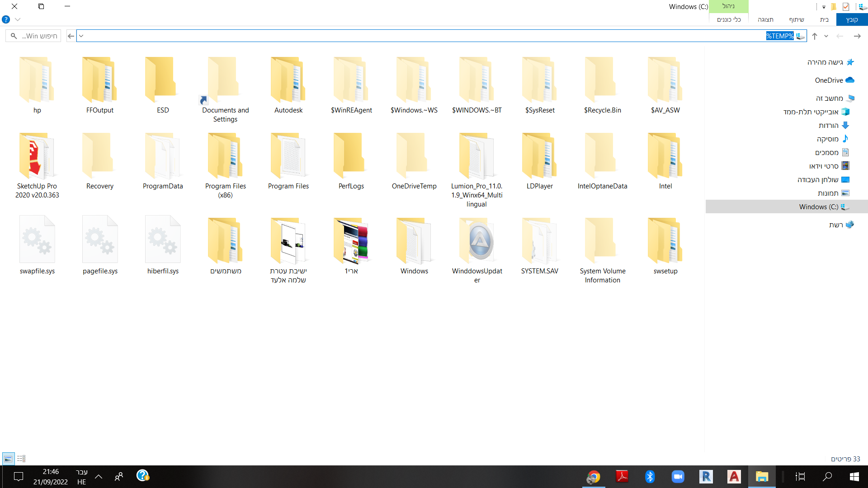Open the קובץ (File) tab
The width and height of the screenshot is (868, 488).
point(852,20)
